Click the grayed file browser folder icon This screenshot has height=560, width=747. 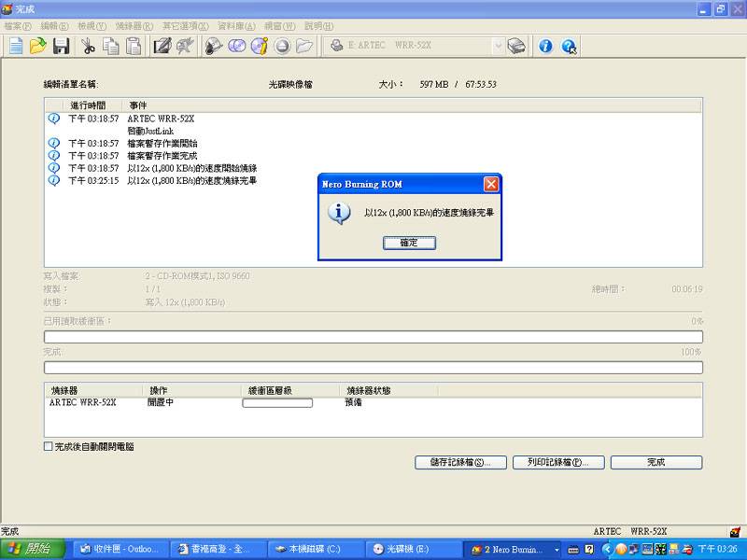[x=304, y=46]
